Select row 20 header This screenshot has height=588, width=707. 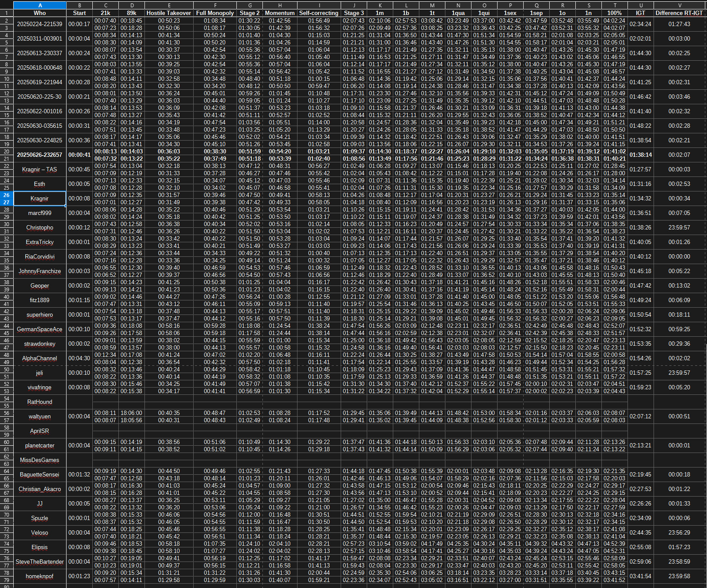click(x=6, y=151)
